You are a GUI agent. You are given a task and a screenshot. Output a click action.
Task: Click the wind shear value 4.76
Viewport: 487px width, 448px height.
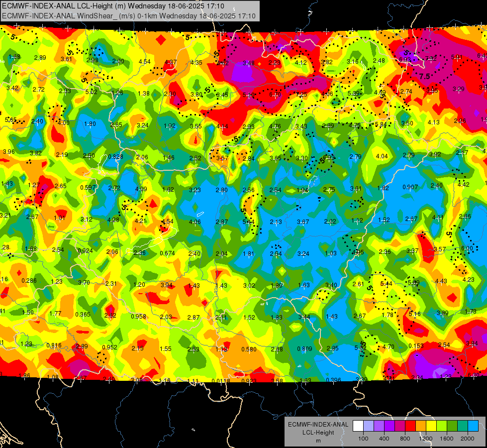pyautogui.click(x=275, y=126)
